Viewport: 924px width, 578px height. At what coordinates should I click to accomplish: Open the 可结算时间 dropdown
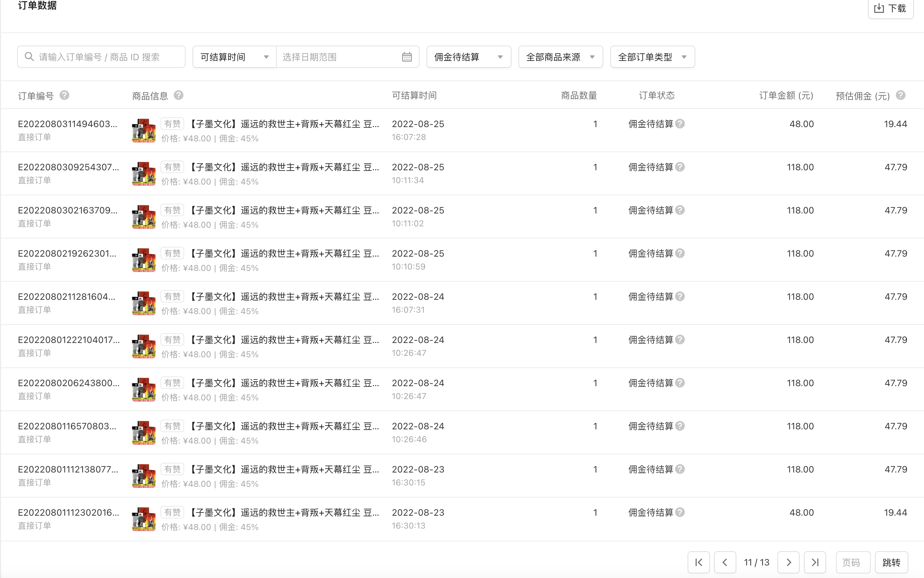(x=234, y=57)
